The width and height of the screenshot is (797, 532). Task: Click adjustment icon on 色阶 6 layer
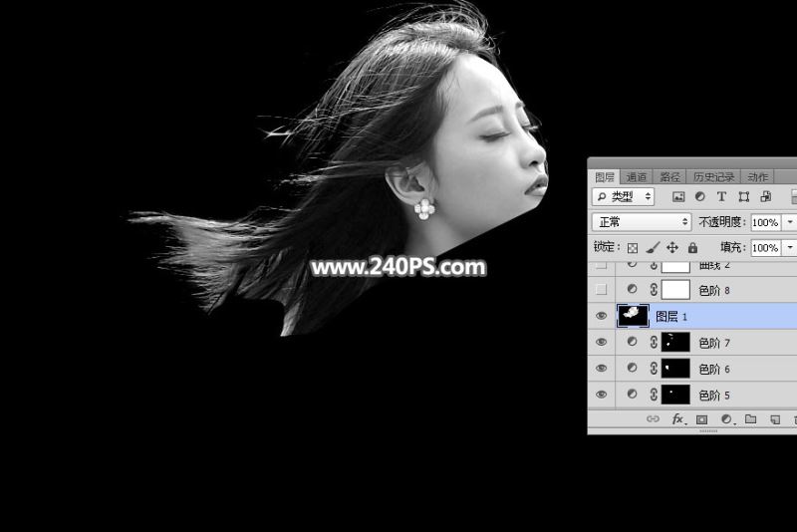click(x=632, y=368)
